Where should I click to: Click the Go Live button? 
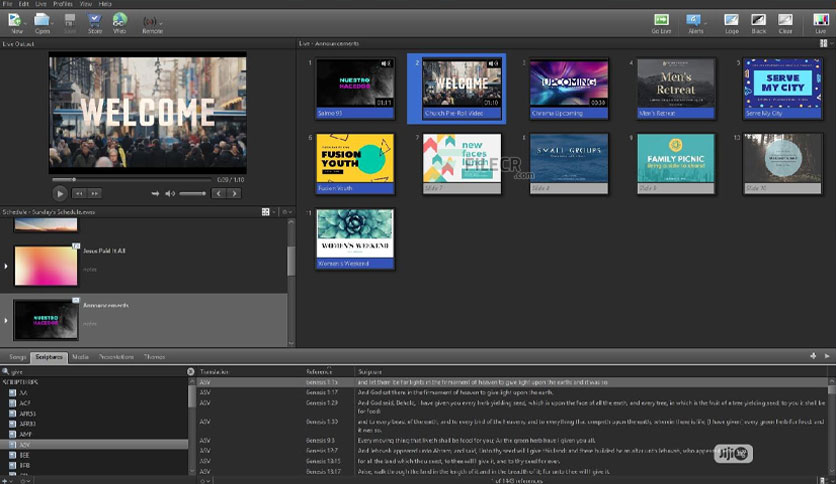[661, 21]
